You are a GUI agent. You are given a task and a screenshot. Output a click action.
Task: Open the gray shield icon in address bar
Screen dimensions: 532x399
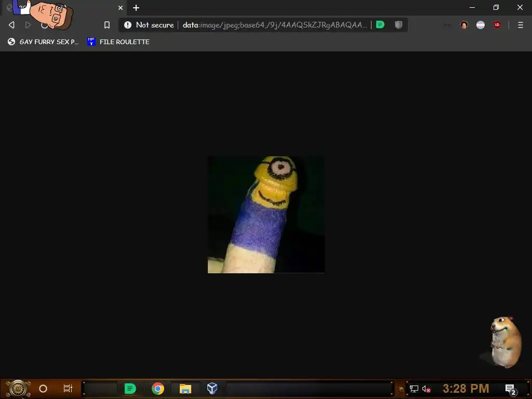coord(398,25)
